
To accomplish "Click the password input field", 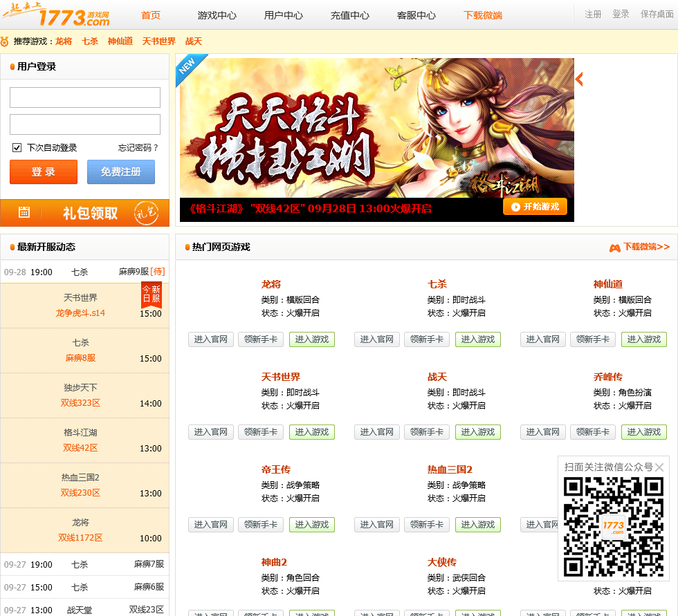I will 85,124.
